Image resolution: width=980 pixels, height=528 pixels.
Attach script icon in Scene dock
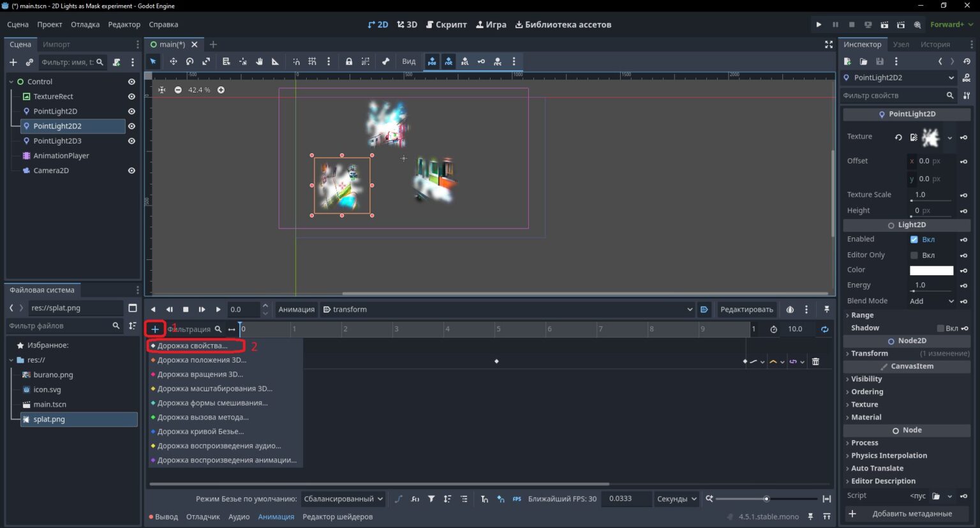(117, 62)
